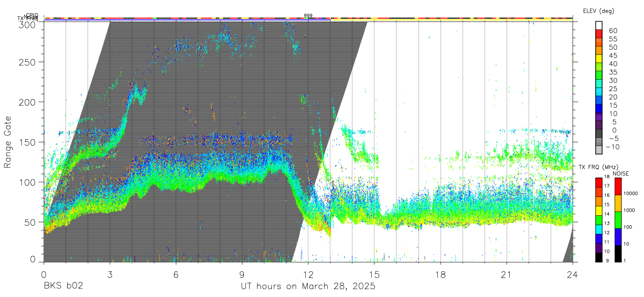Click the 15 hour tick on the UT axis
644x297 pixels.
pyautogui.click(x=374, y=274)
